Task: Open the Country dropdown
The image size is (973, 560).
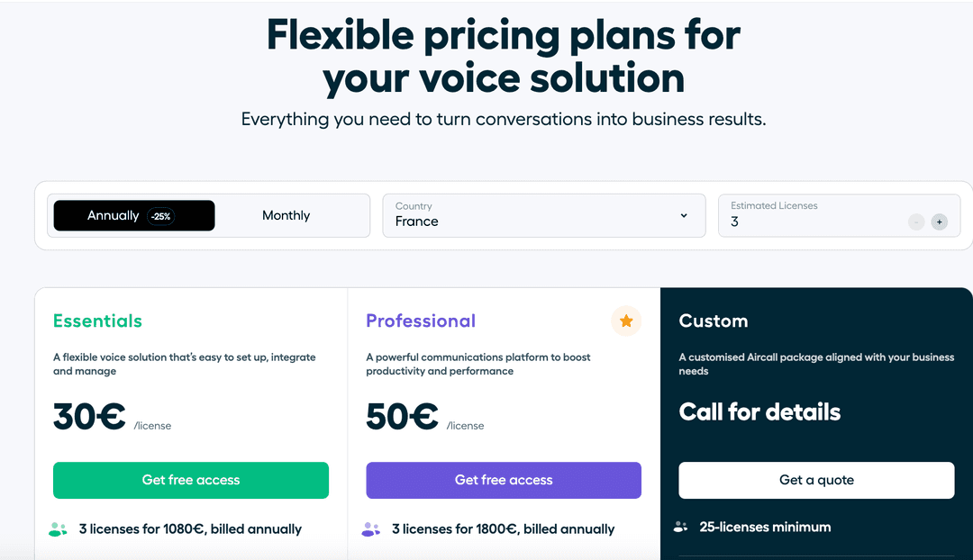Action: [x=543, y=216]
